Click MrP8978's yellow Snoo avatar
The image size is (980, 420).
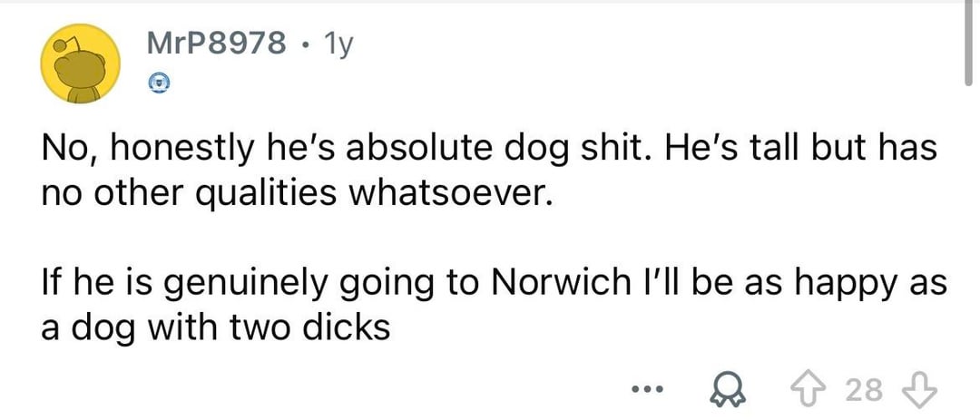click(x=82, y=64)
